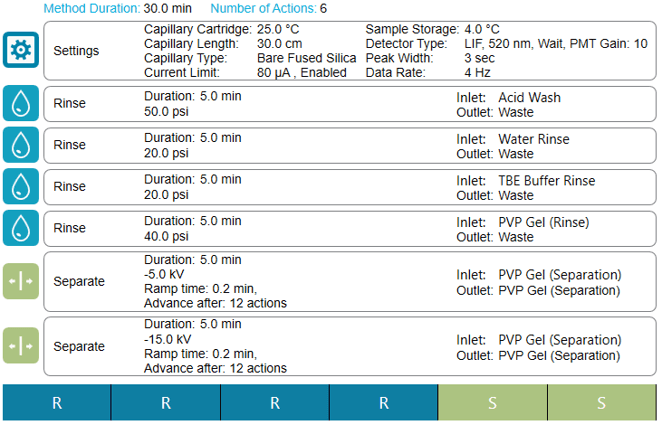
Task: Select the -15.0 kV Separate step icon
Action: pyautogui.click(x=20, y=345)
